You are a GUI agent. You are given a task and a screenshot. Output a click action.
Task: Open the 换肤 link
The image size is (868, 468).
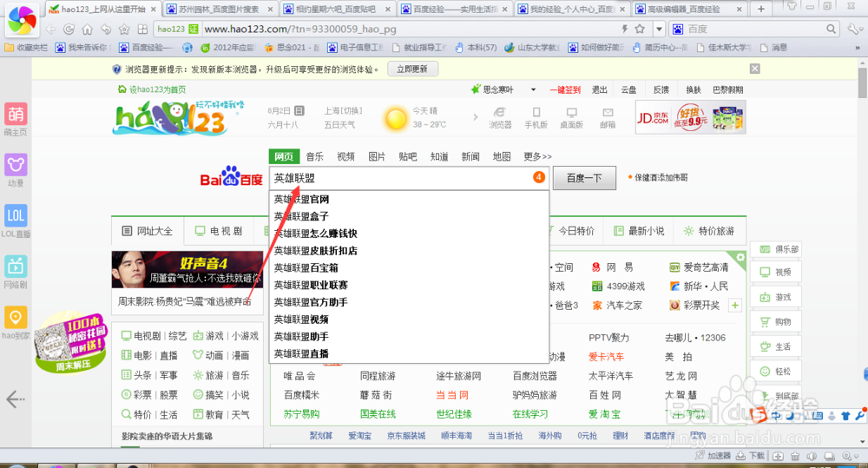point(693,89)
